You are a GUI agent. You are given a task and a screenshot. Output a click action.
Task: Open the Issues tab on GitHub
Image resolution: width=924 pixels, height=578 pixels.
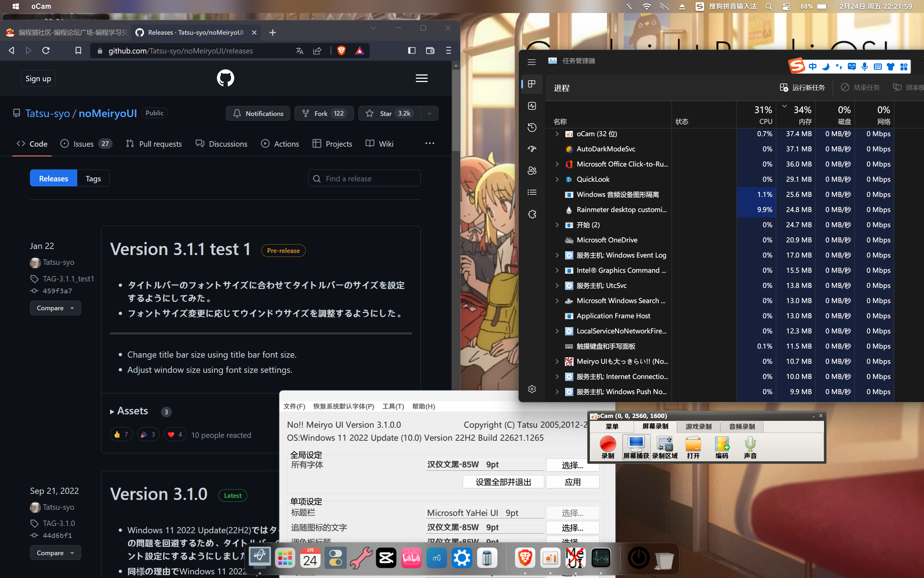tap(86, 144)
